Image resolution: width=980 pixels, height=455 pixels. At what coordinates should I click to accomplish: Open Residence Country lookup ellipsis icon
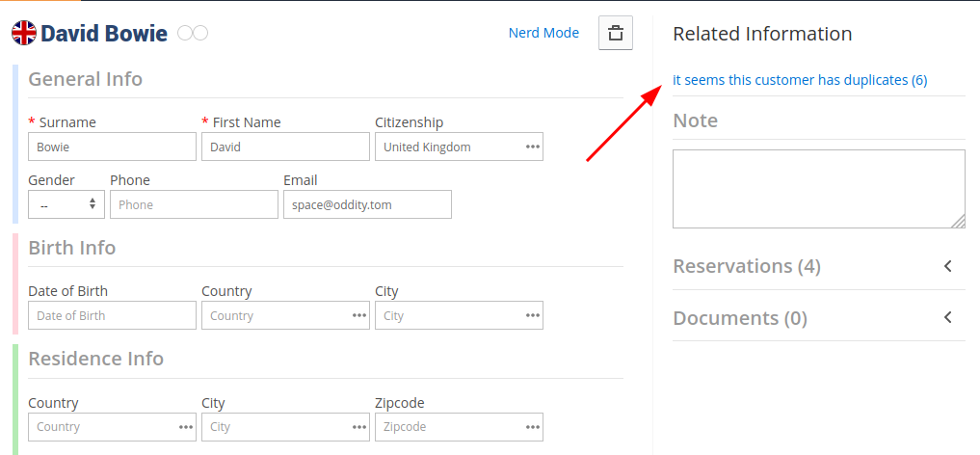tap(186, 427)
